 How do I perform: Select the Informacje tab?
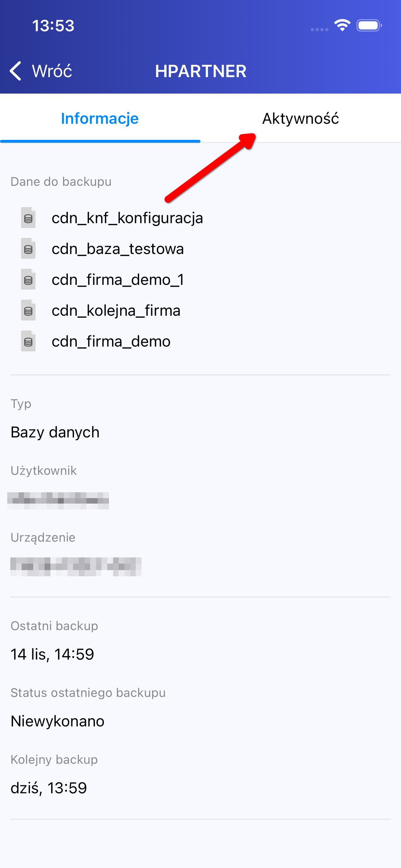(x=100, y=119)
